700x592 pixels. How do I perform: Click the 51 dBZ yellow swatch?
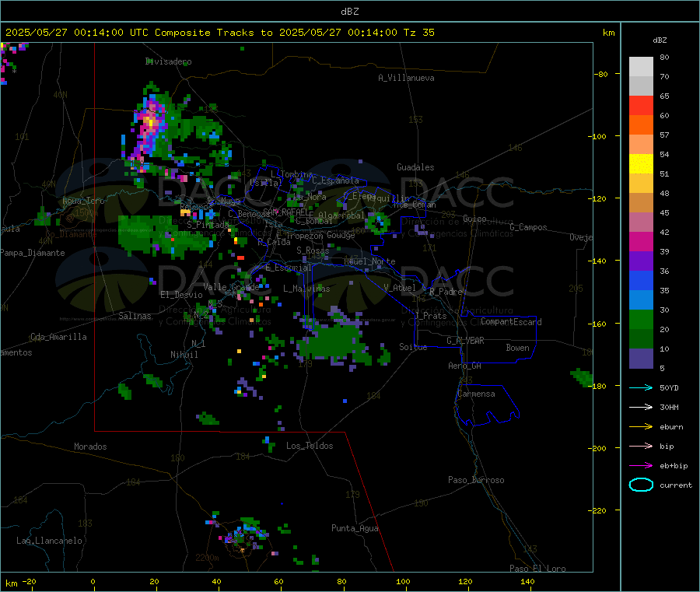[x=641, y=164]
